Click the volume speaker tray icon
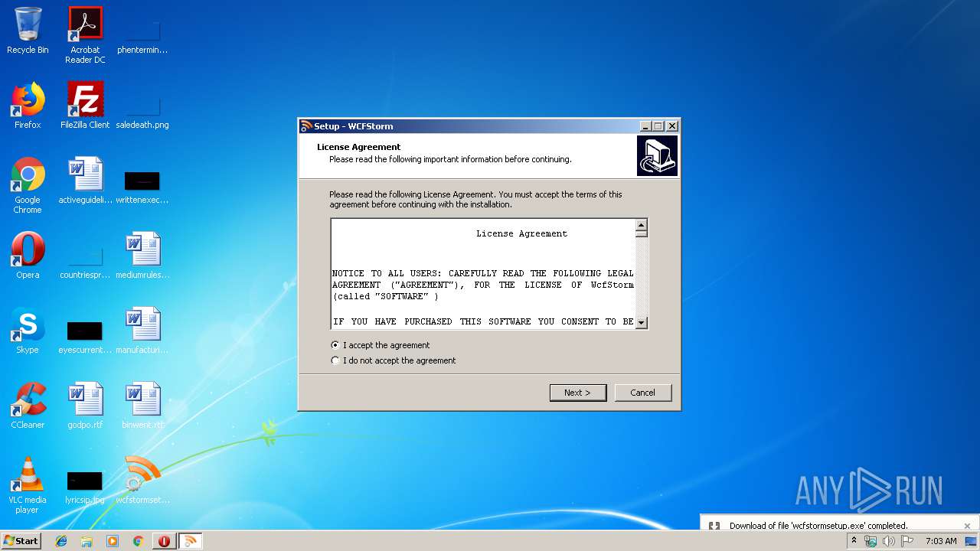980x551 pixels. point(889,541)
